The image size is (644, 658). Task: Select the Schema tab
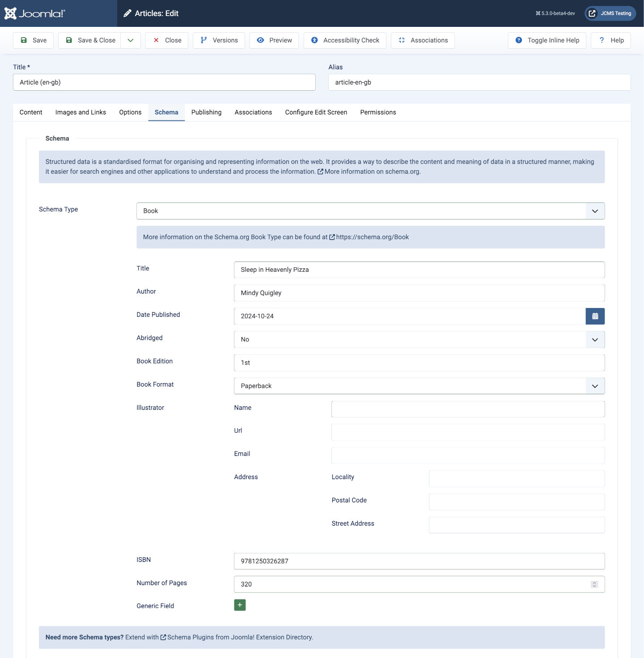166,112
